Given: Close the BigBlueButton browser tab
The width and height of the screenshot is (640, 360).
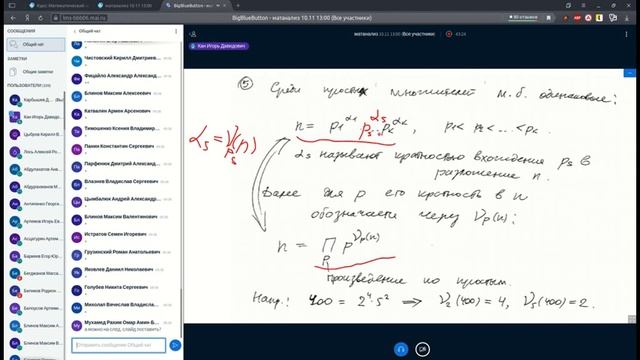Looking at the screenshot, I should pyautogui.click(x=225, y=6).
